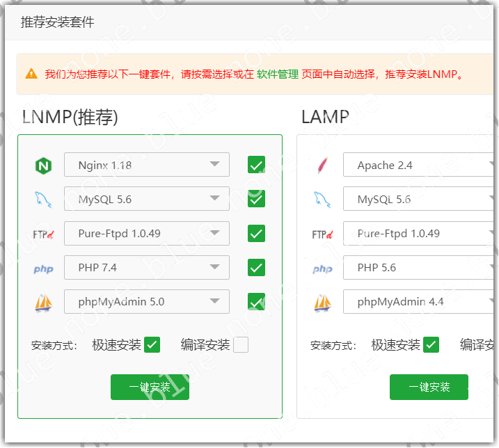The image size is (499, 448).
Task: Click the PHP icon in LNMP panel
Action: (43, 269)
